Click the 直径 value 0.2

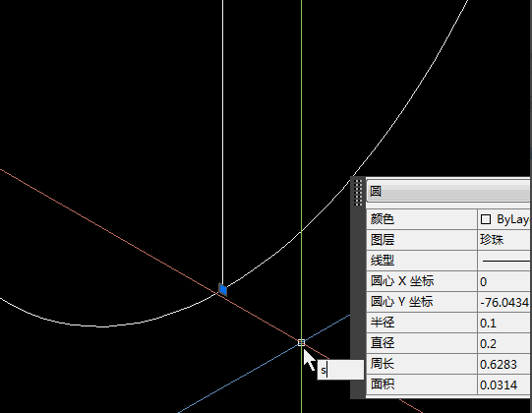503,343
